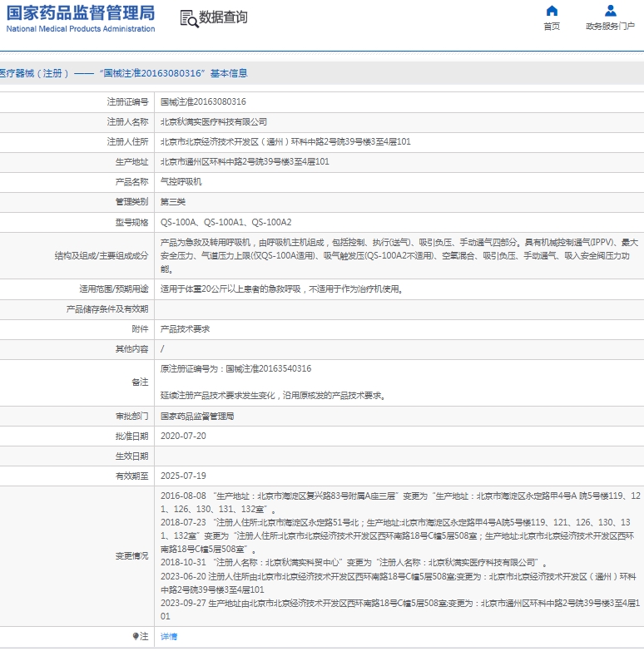This screenshot has height=651, width=644.
Task: Select the 2023-06-20 change record
Action: 399,583
